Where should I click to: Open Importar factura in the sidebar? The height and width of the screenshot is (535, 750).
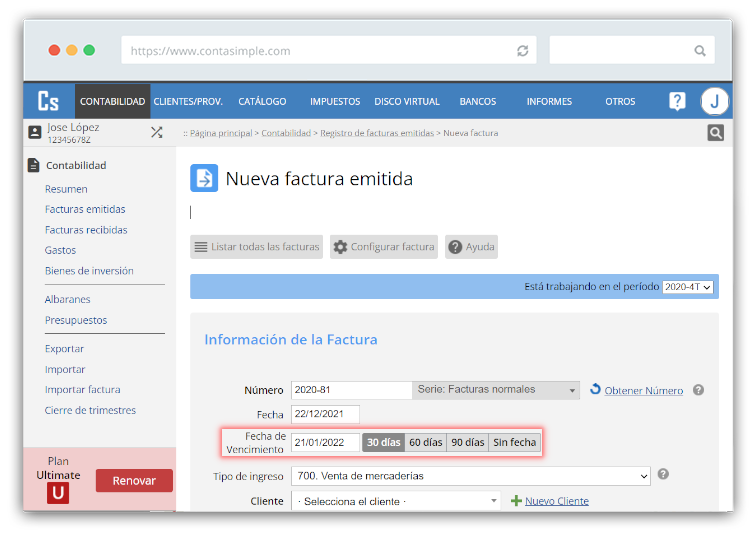[83, 389]
